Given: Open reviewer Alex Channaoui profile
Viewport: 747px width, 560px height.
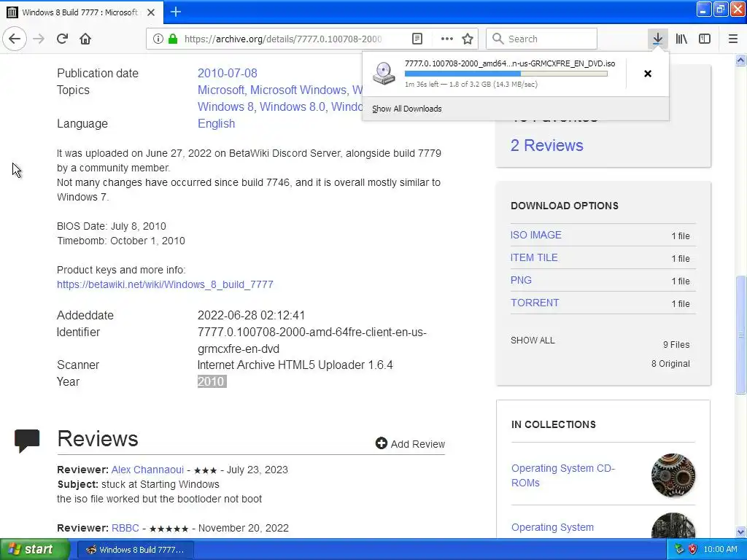Looking at the screenshot, I should point(147,470).
